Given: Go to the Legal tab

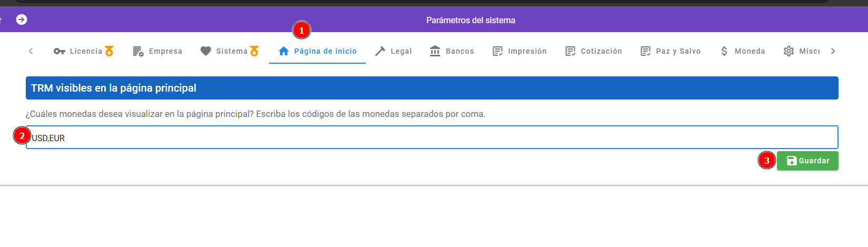Looking at the screenshot, I should [x=393, y=51].
